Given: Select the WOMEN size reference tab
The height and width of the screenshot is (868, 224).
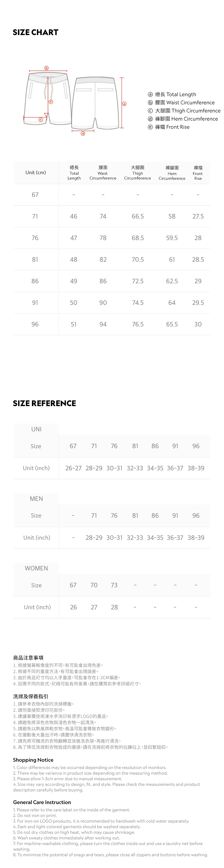Looking at the screenshot, I should pos(36,568).
